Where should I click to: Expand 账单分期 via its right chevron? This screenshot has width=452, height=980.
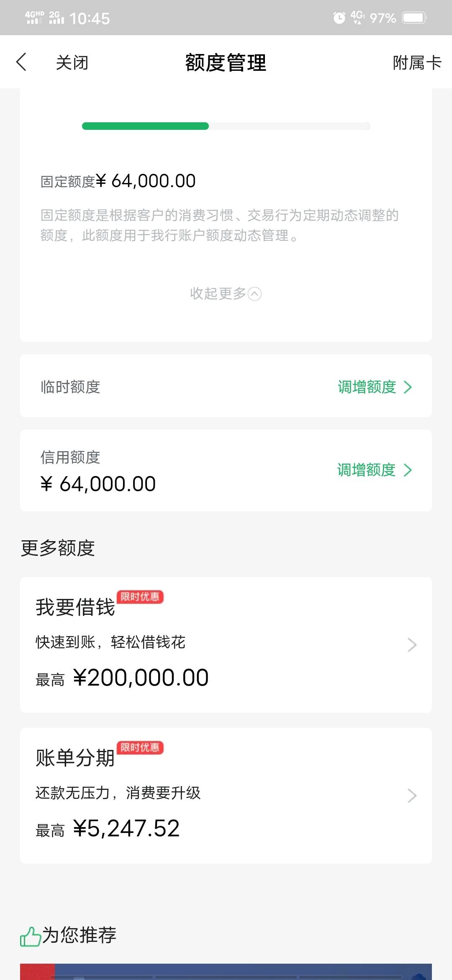pyautogui.click(x=412, y=795)
